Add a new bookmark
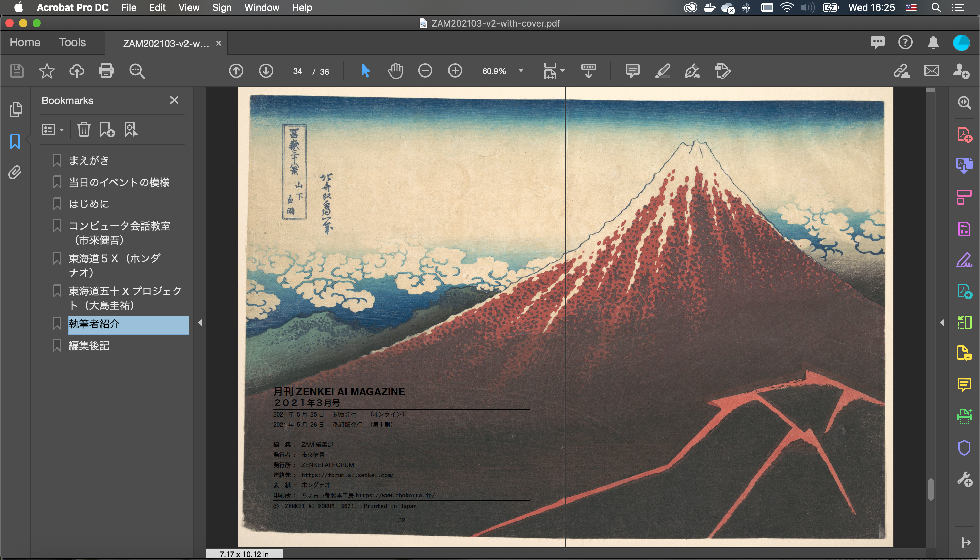This screenshot has height=560, width=980. (107, 130)
